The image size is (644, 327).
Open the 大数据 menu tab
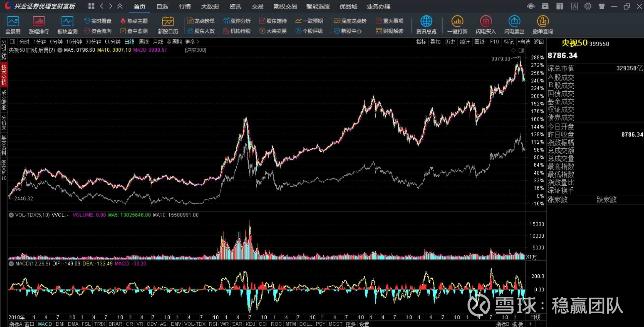pyautogui.click(x=210, y=6)
